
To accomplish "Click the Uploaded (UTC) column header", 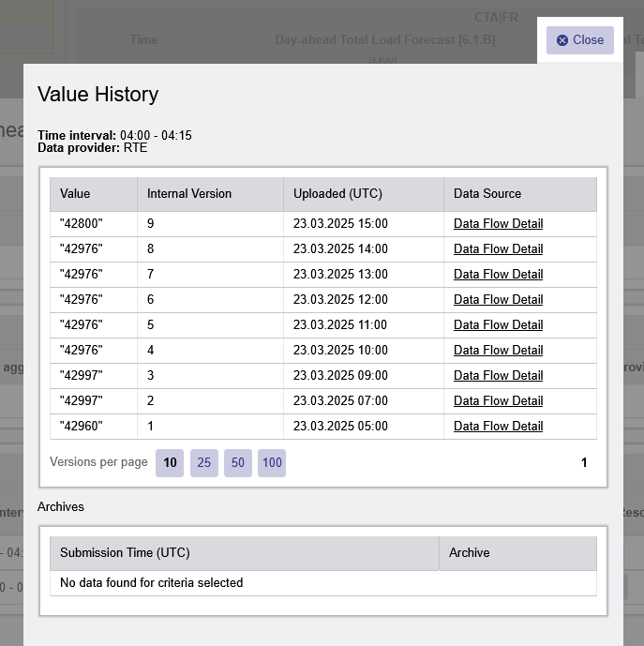I will (x=364, y=194).
